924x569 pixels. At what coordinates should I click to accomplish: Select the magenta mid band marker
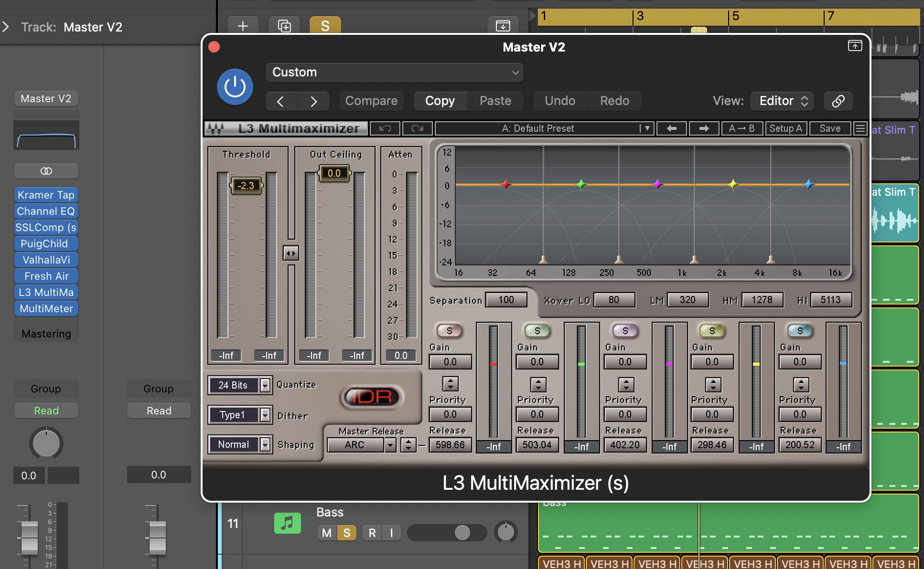657,184
